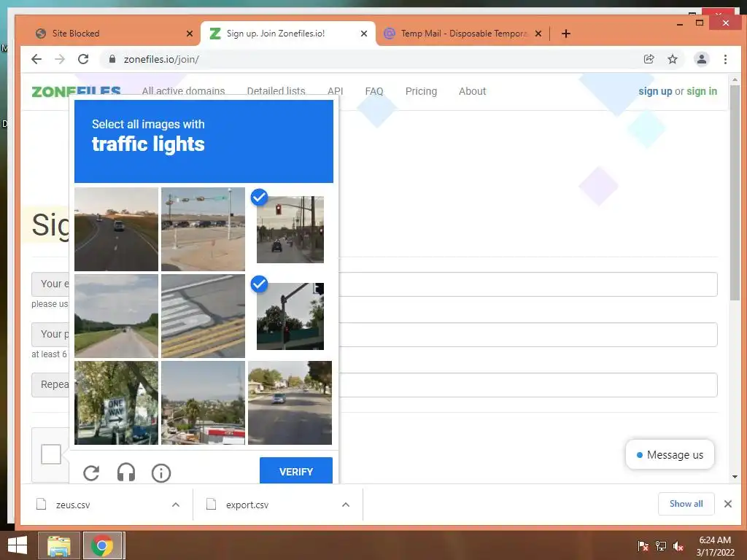Click the captcha reload challenge icon
The height and width of the screenshot is (560, 747).
tap(91, 472)
